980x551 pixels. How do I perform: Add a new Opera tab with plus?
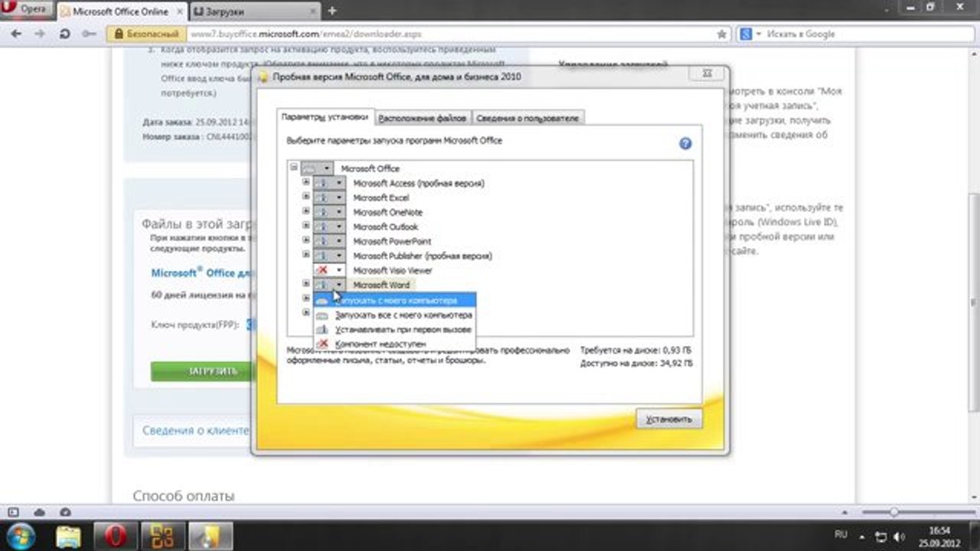point(332,11)
